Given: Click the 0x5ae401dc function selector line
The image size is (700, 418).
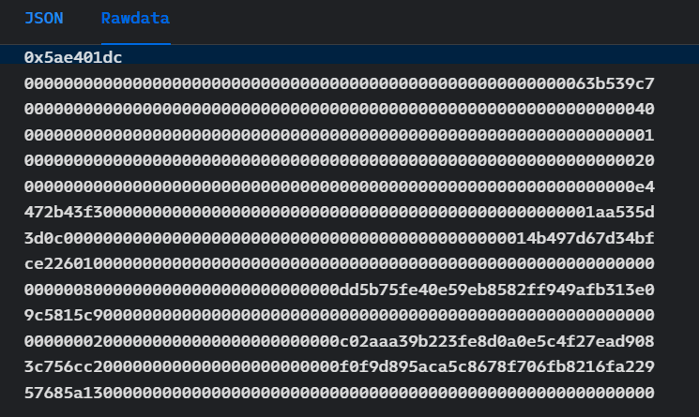Looking at the screenshot, I should coord(73,58).
